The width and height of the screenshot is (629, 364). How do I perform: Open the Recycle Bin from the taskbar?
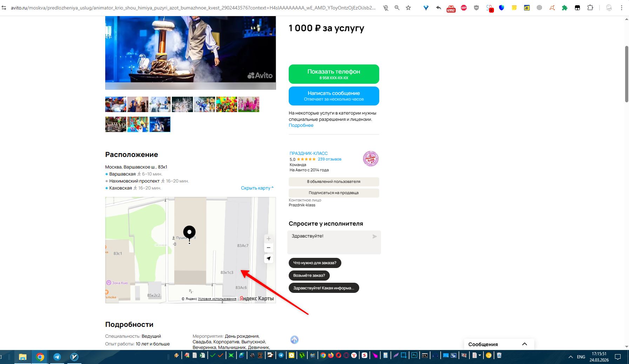click(499, 355)
